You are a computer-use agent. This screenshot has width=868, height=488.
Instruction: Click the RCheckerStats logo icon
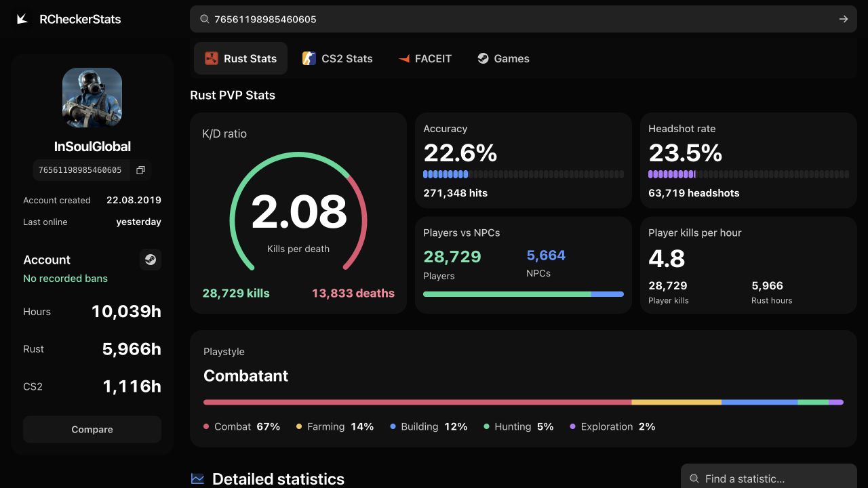coord(22,19)
